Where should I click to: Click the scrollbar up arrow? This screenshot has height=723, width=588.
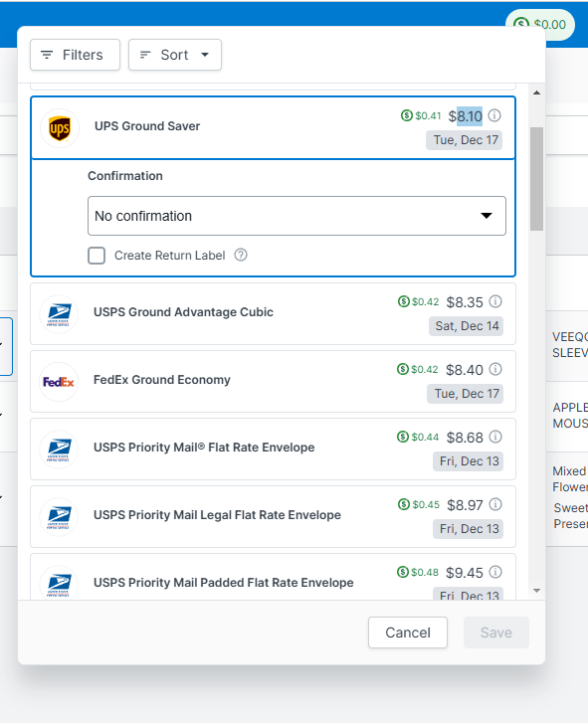[537, 92]
